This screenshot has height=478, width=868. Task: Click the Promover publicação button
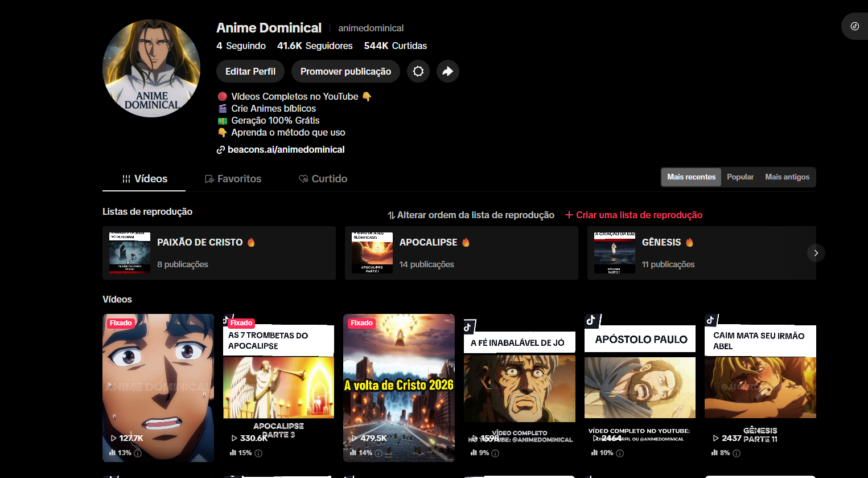coord(345,71)
